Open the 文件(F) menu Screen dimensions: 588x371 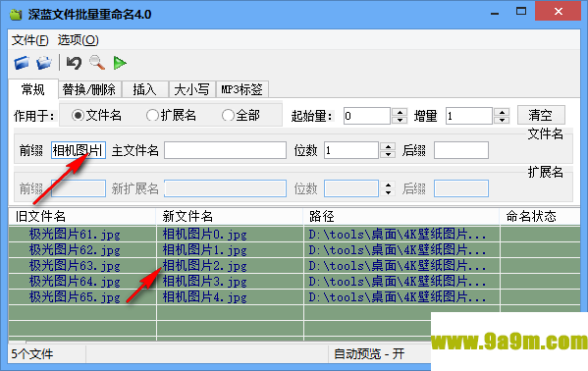tap(30, 40)
